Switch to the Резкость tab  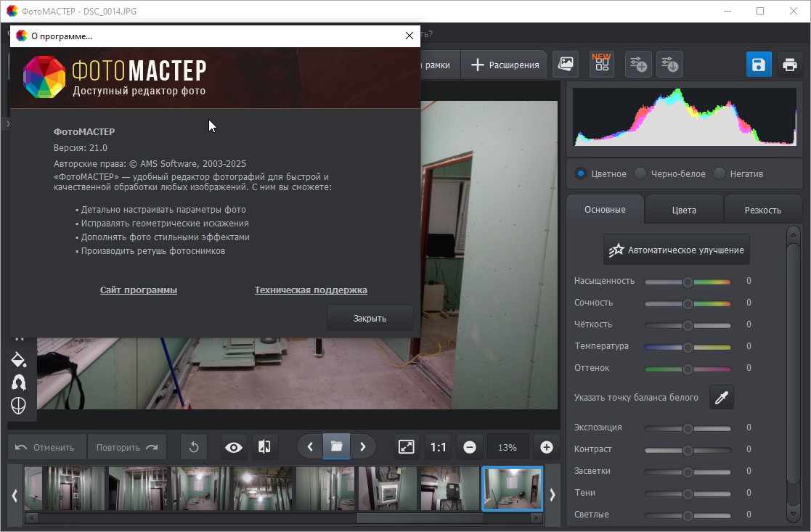[763, 210]
